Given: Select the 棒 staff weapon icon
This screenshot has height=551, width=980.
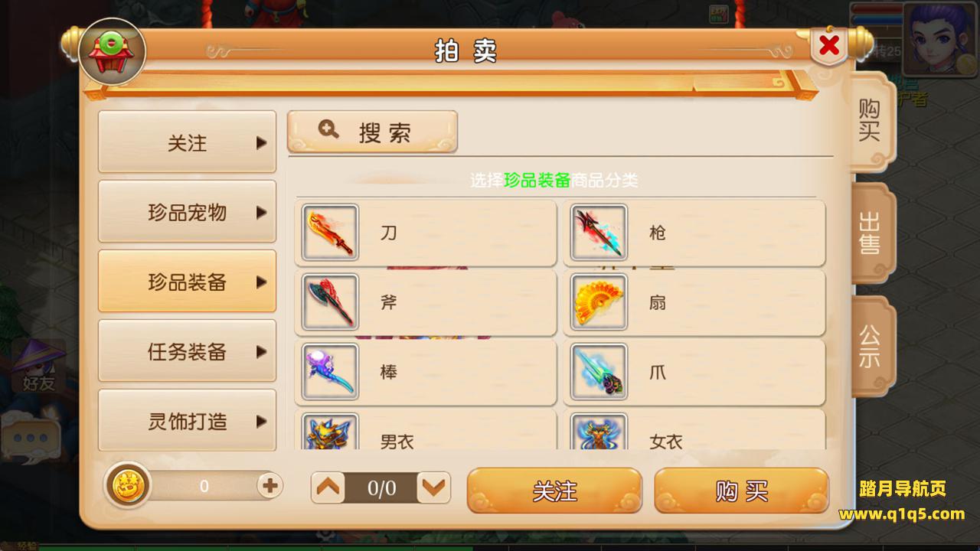Looking at the screenshot, I should [x=330, y=372].
